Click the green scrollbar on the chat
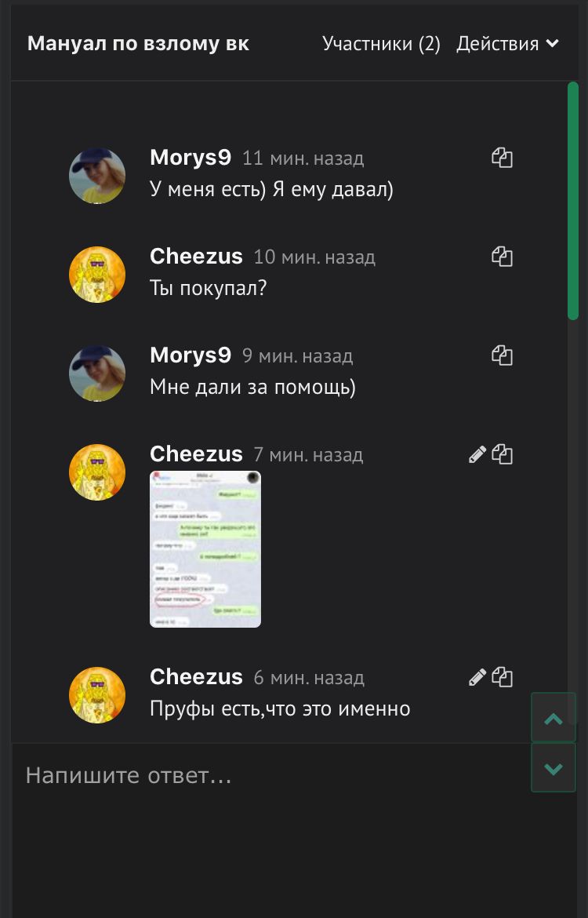 coord(573,201)
